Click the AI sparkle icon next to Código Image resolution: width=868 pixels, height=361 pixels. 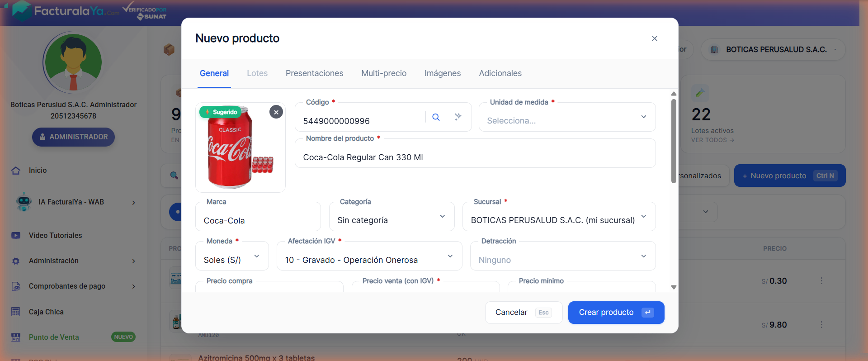tap(458, 117)
